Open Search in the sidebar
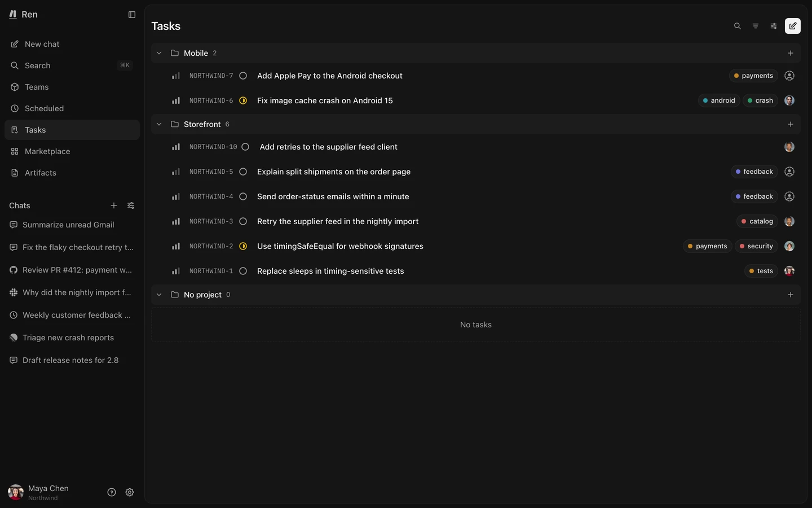 [72, 65]
